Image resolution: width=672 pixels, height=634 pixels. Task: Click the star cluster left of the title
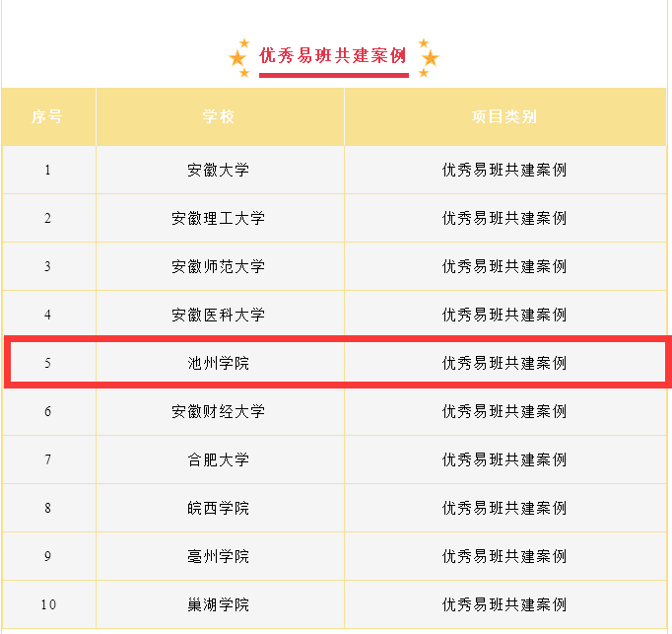pyautogui.click(x=239, y=56)
